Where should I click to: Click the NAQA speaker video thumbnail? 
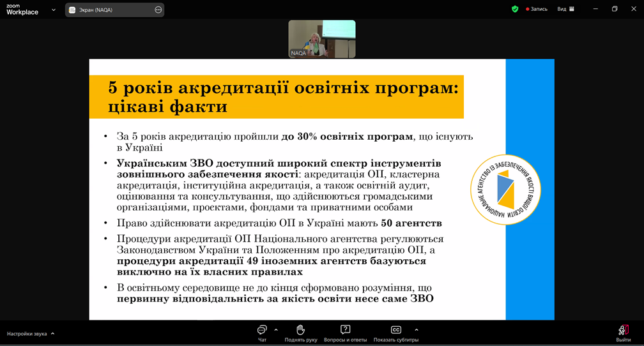click(x=322, y=39)
